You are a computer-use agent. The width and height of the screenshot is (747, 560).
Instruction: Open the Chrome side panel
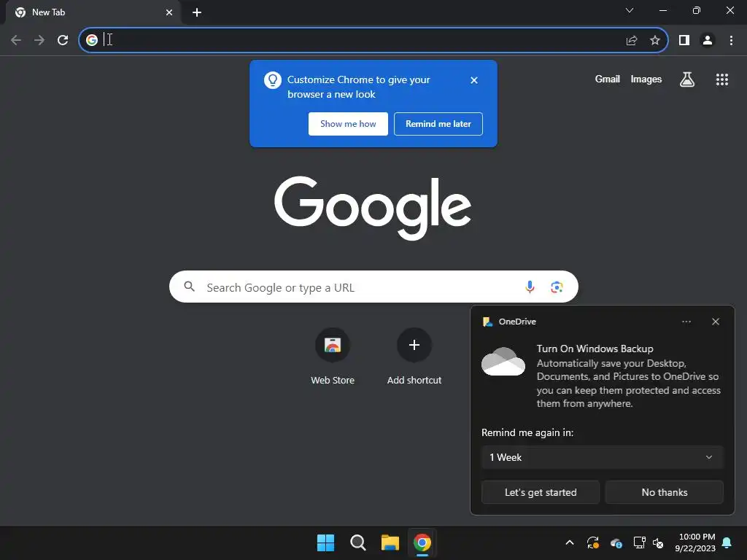684,41
